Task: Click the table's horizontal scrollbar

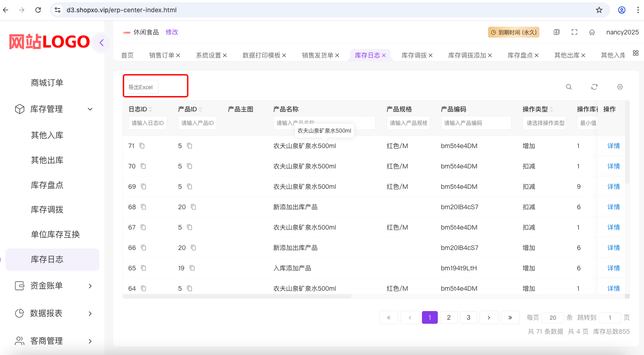Action: pyautogui.click(x=237, y=296)
